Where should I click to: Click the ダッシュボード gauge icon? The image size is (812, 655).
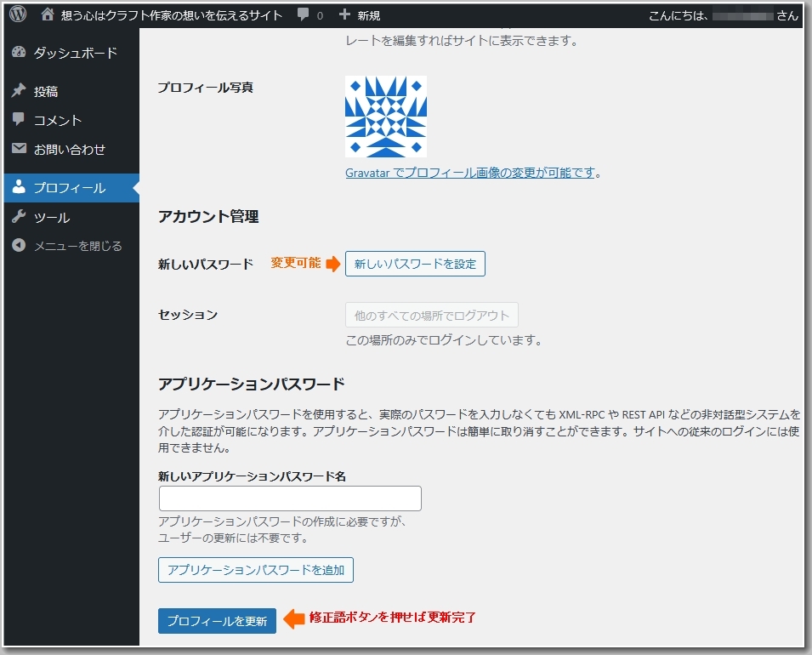tap(19, 53)
